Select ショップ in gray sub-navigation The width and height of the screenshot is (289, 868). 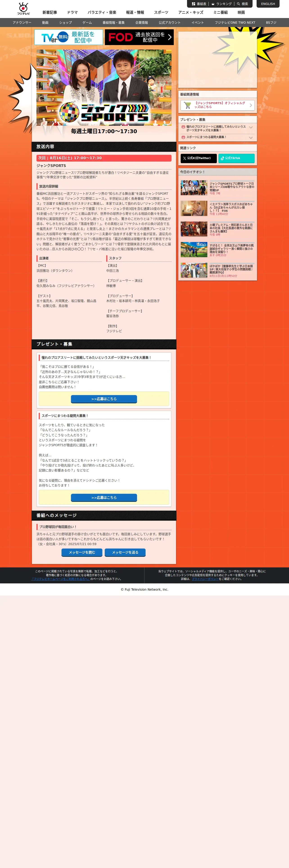coord(65,23)
